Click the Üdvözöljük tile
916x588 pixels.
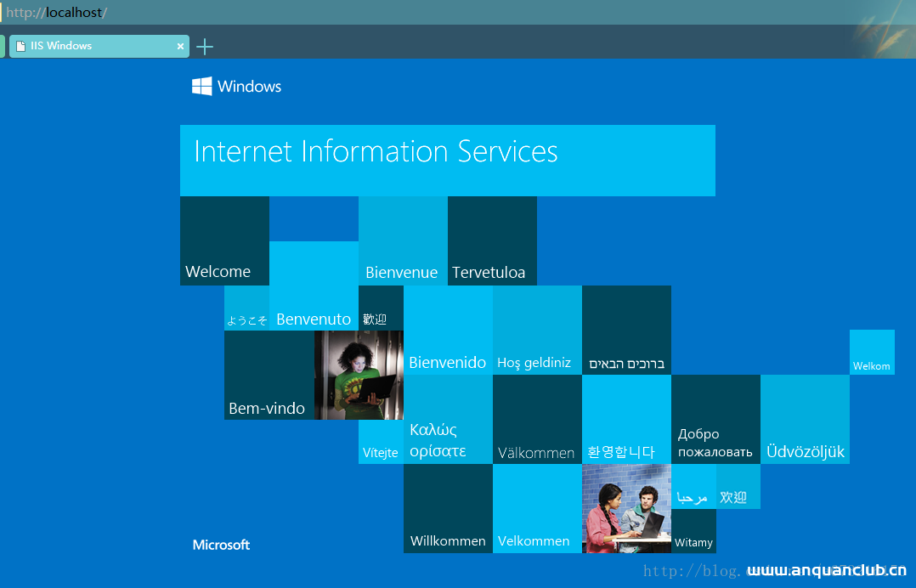(805, 419)
